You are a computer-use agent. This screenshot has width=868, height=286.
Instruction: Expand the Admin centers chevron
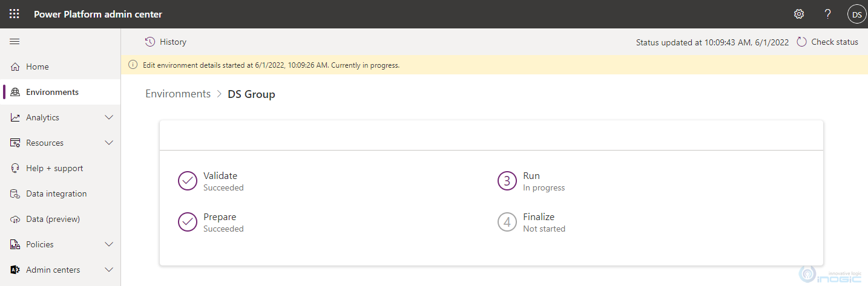pos(109,270)
